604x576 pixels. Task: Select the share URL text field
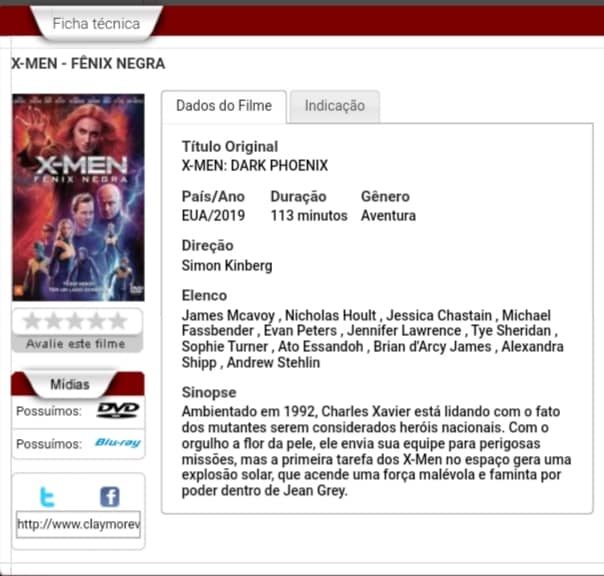(x=78, y=524)
